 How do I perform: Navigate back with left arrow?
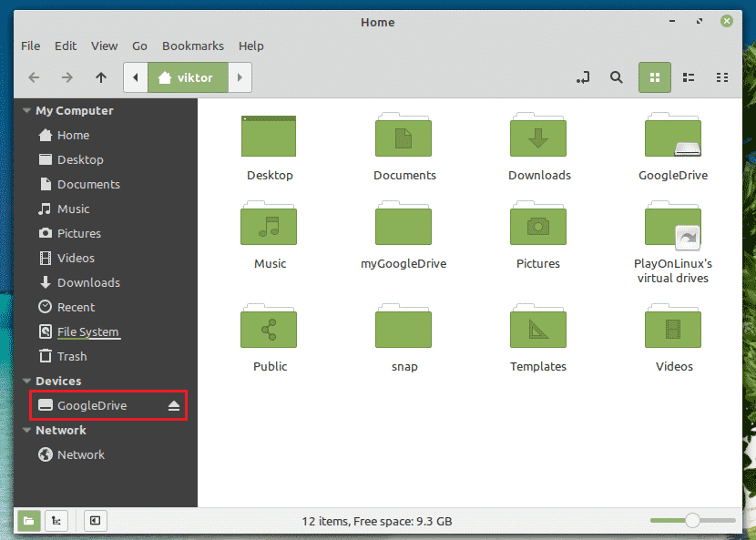coord(34,78)
